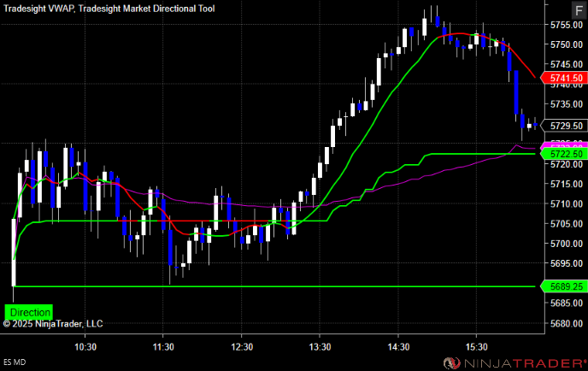Click the 5735.00 price axis label
This screenshot has height=371, width=588.
567,104
